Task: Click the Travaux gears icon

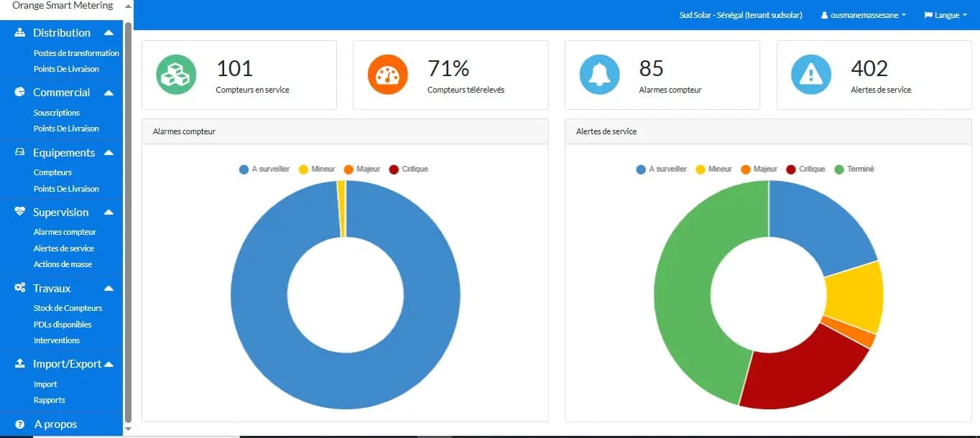Action: 20,288
